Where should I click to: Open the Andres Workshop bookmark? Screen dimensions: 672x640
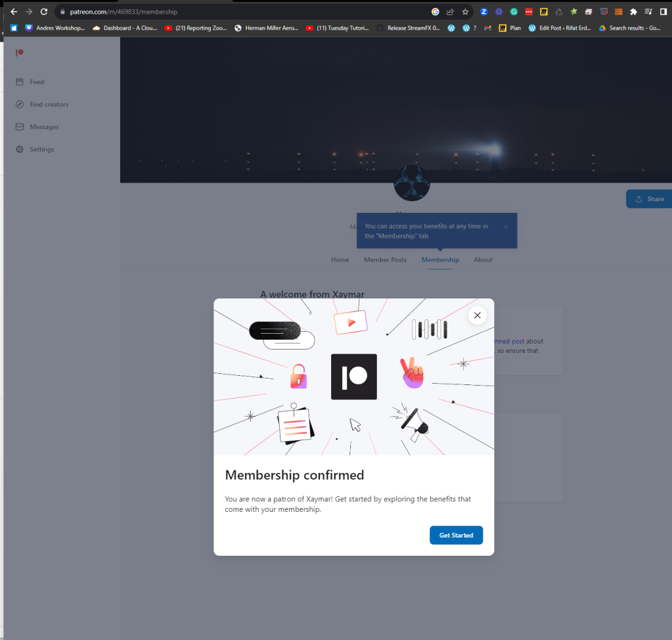click(55, 28)
